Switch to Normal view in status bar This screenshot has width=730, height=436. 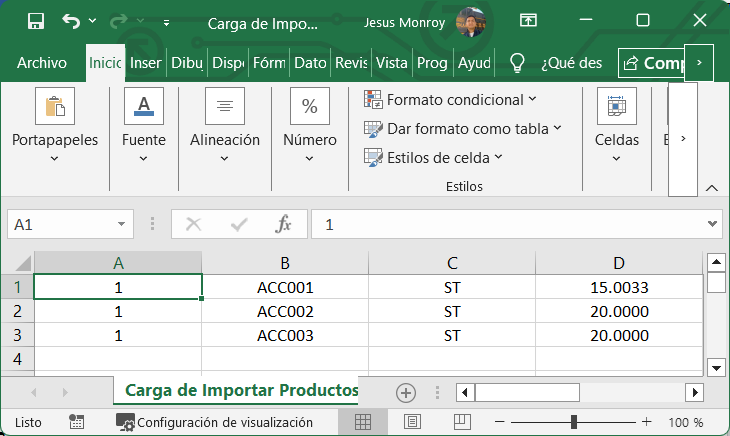363,422
